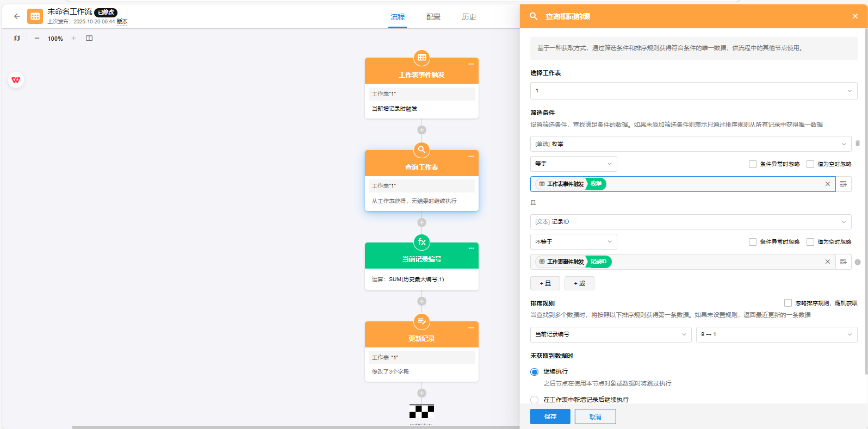The width and height of the screenshot is (868, 429).
Task: Open the 不等于 operator dropdown
Action: pos(573,242)
